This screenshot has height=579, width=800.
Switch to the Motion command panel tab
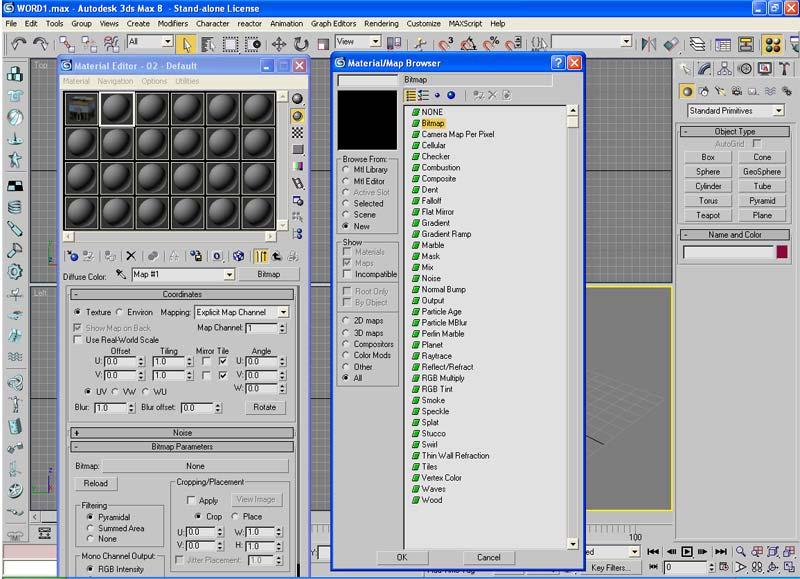(x=745, y=68)
